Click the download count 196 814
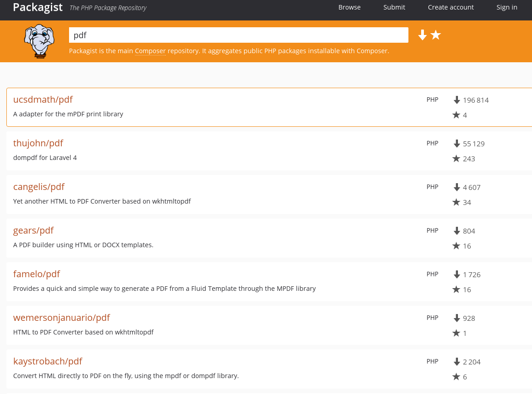 (476, 100)
